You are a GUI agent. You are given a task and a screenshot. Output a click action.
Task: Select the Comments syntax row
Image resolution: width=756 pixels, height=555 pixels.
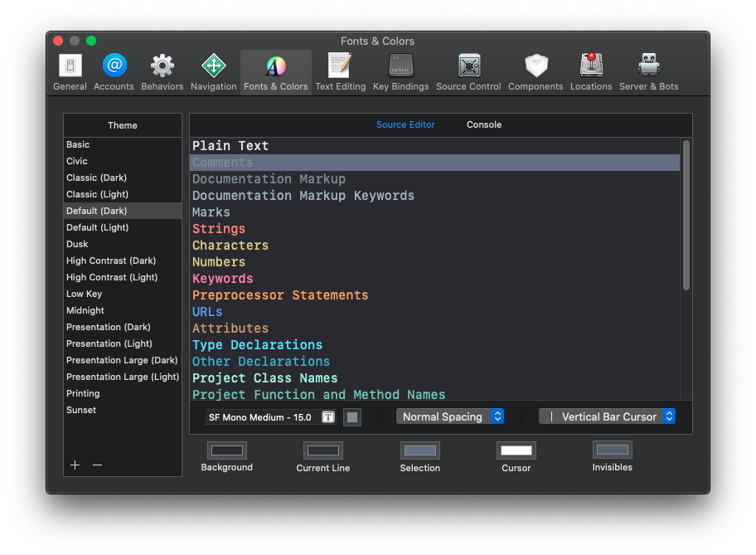435,163
